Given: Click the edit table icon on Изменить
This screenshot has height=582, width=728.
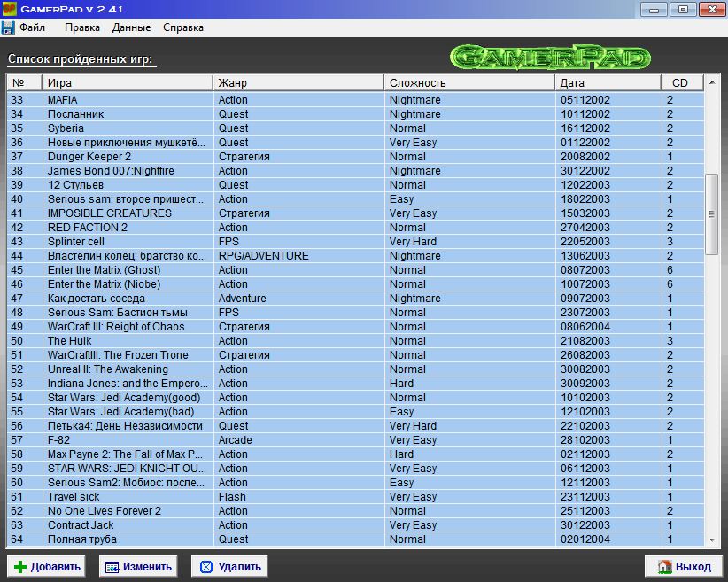Looking at the screenshot, I should pos(112,567).
